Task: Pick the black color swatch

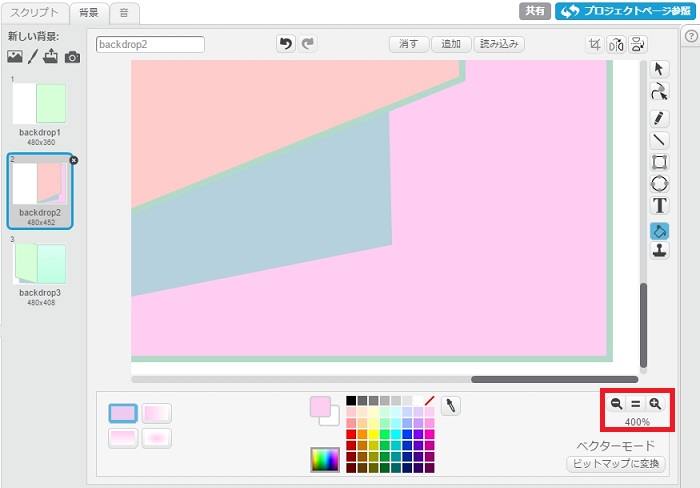Action: coord(351,400)
